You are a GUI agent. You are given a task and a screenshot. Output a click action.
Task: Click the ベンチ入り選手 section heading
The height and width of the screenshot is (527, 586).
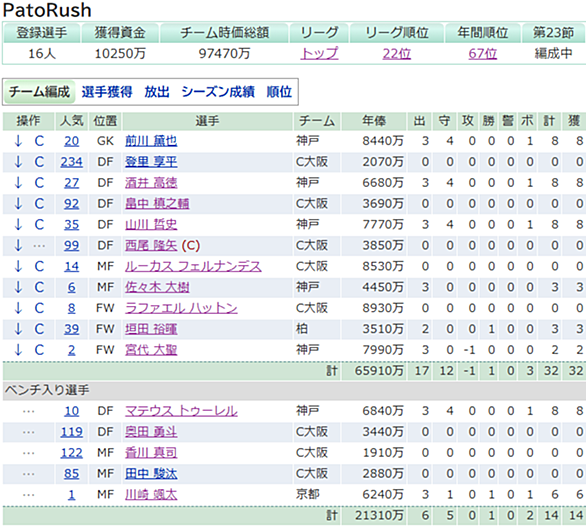tap(47, 390)
